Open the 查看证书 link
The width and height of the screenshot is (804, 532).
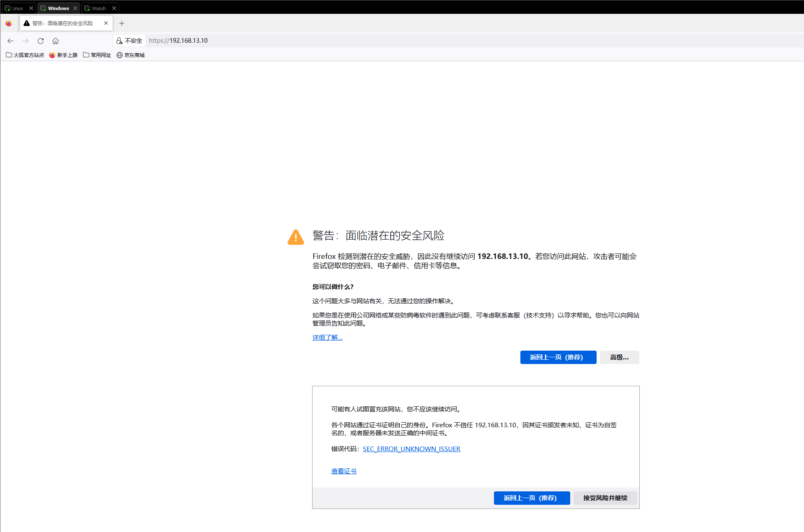344,471
